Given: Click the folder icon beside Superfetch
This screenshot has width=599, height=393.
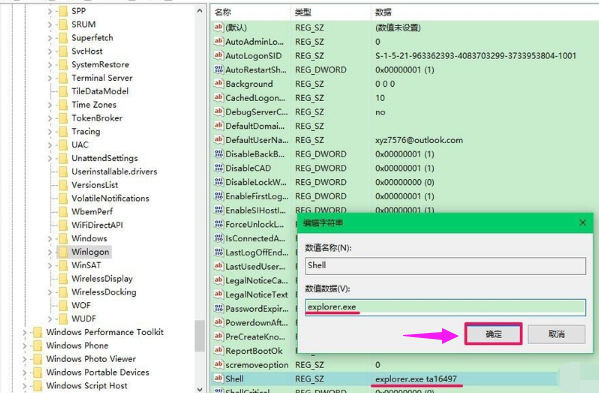Looking at the screenshot, I should pyautogui.click(x=63, y=38).
